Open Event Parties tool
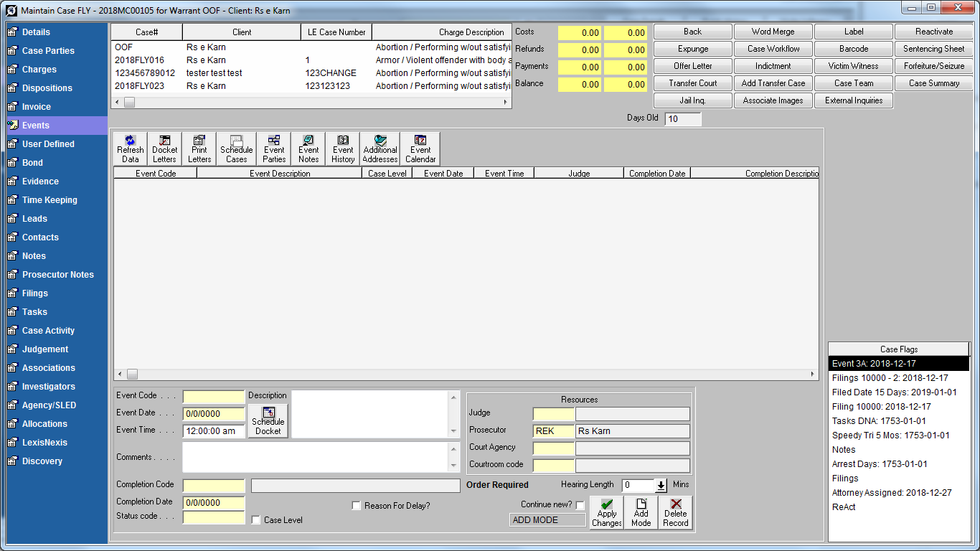The height and width of the screenshot is (551, 980). click(274, 149)
